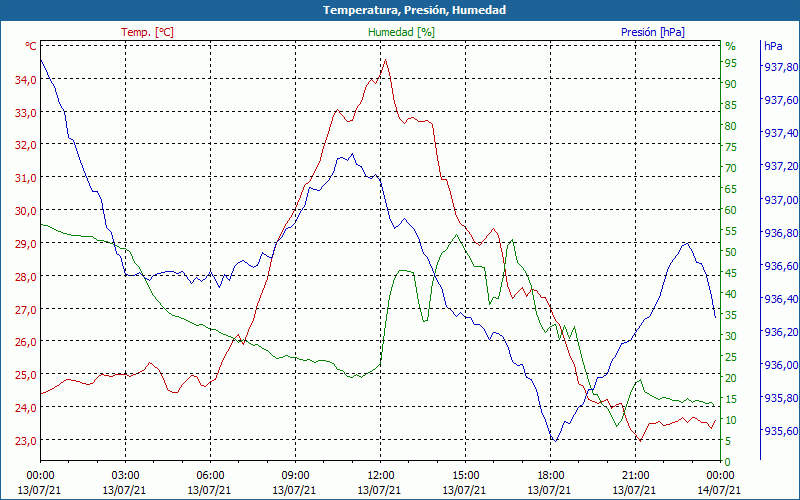Click the green "85" humidity axis value
Screen dimensions: 800x500
(x=731, y=105)
